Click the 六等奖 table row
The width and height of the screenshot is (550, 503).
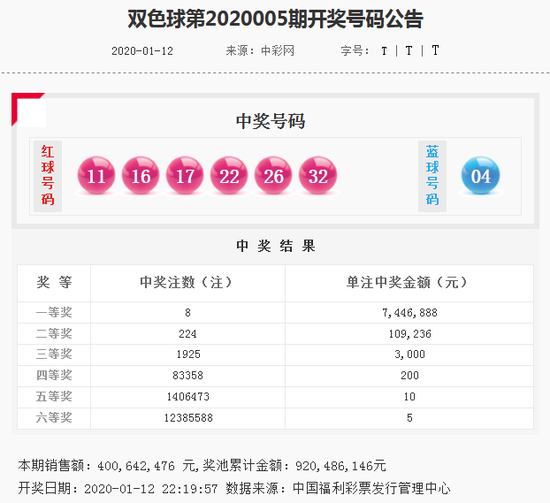275,418
